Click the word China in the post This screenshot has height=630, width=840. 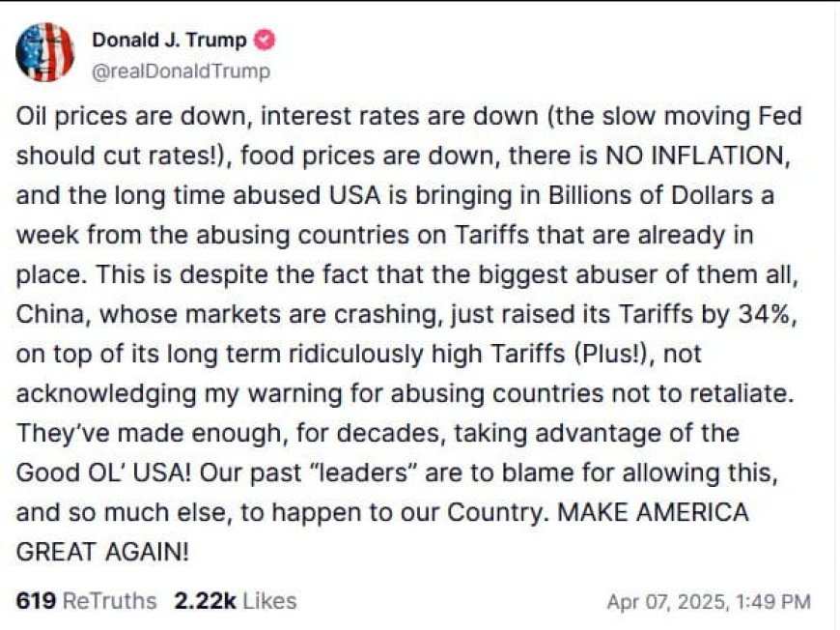(50, 314)
